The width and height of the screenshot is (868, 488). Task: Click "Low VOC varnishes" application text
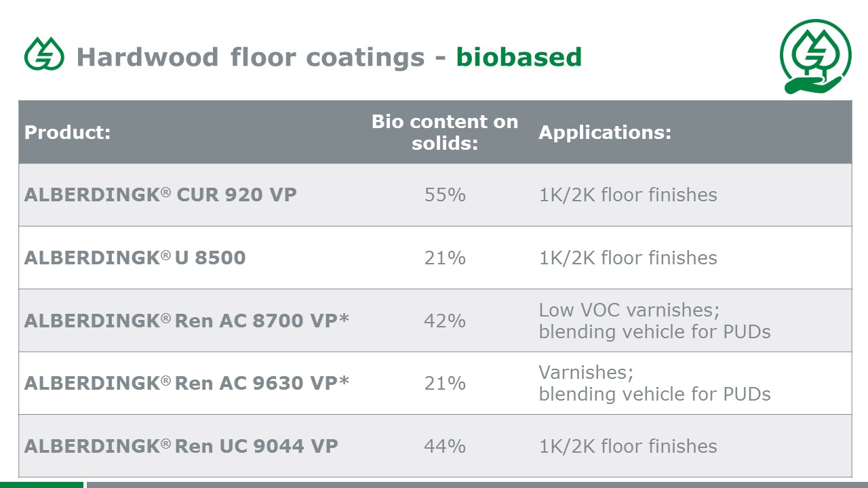coord(629,310)
